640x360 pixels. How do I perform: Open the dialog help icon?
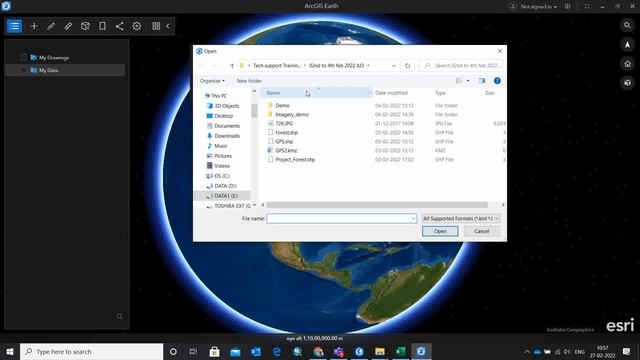[497, 81]
